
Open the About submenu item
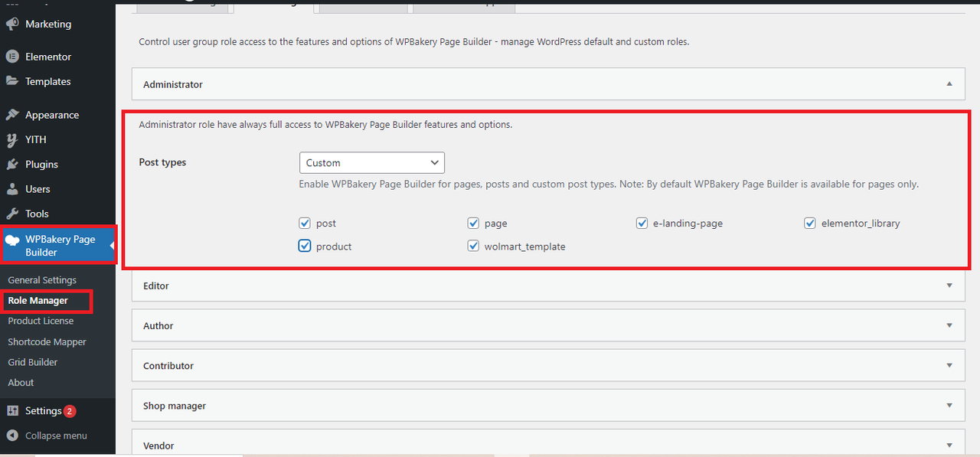pos(21,383)
